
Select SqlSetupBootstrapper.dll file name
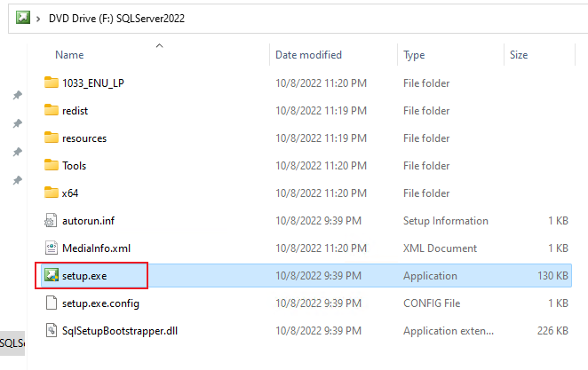120,331
